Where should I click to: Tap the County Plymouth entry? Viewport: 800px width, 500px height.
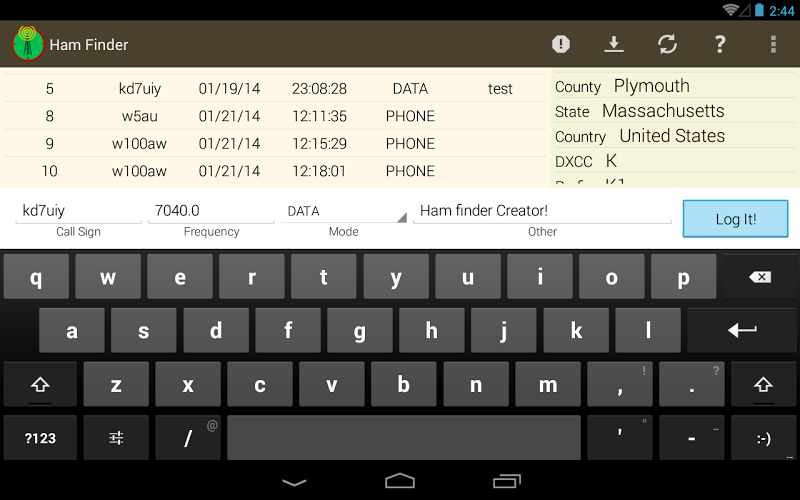(x=675, y=86)
